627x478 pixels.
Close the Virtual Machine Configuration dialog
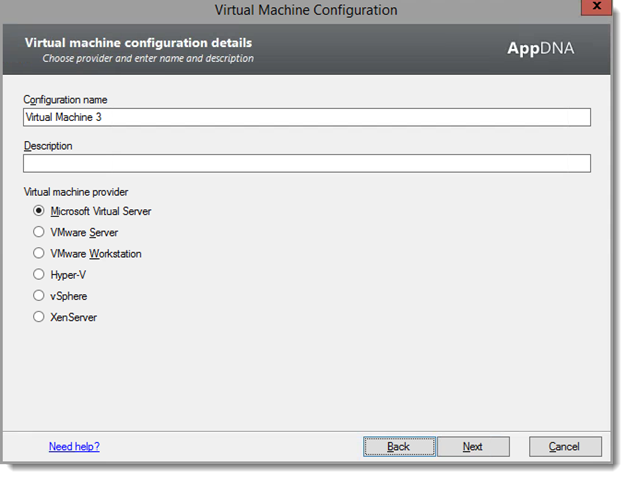[596, 6]
